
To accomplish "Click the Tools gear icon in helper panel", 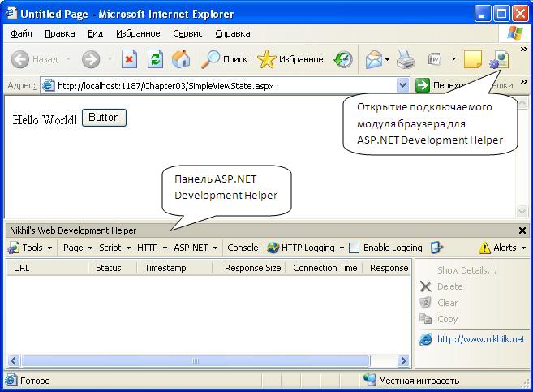I will point(14,248).
